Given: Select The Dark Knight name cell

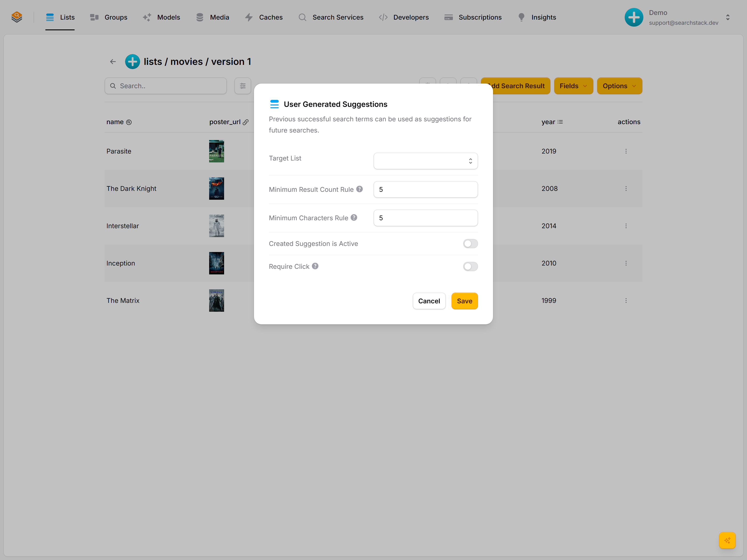Looking at the screenshot, I should [x=131, y=188].
